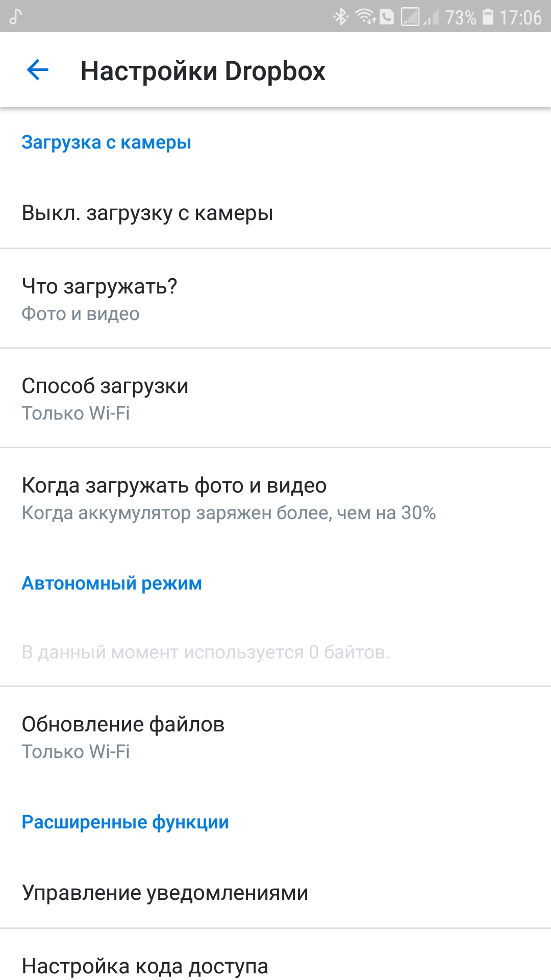Tap the "Автономный режим" section header
The width and height of the screenshot is (551, 980).
coord(112,583)
